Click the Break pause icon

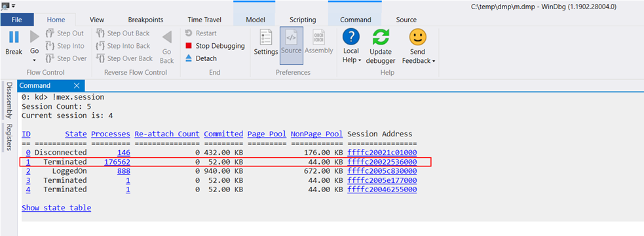(x=14, y=37)
